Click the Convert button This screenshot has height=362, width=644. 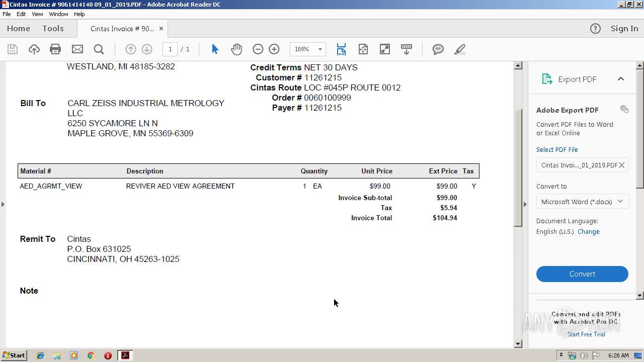coord(582,274)
